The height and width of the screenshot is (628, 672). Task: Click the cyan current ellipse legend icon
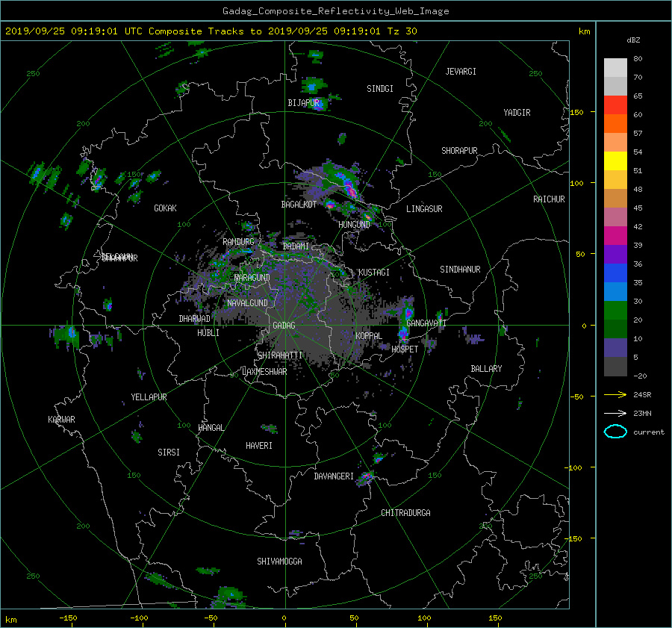point(615,432)
